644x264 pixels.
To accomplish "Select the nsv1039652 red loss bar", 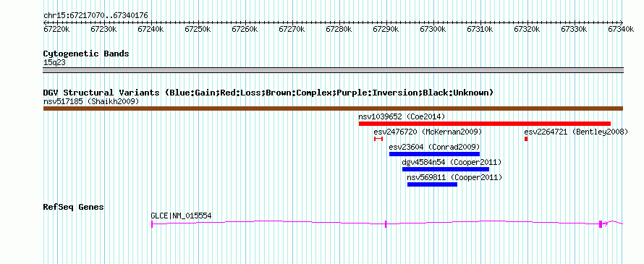I will coord(485,124).
